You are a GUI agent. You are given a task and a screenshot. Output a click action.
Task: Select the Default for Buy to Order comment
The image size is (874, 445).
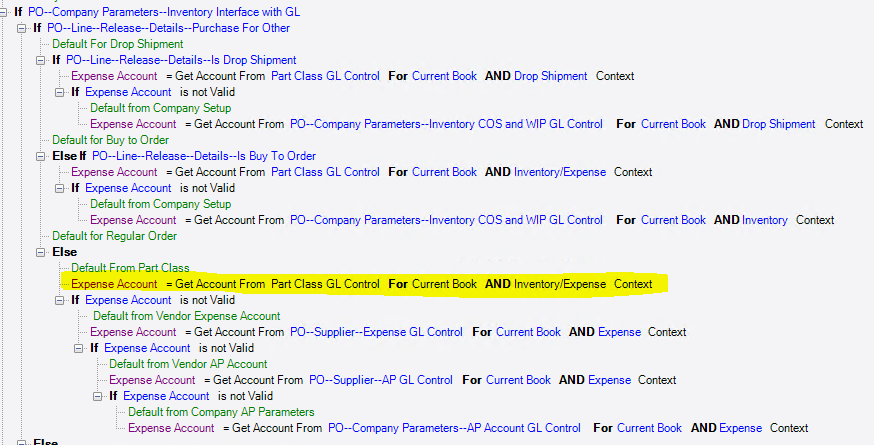point(110,140)
